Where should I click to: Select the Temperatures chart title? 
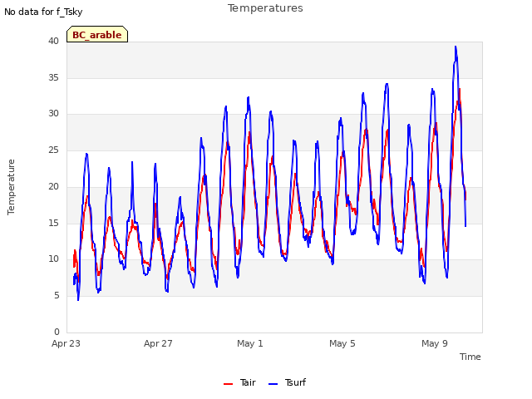[x=265, y=8]
